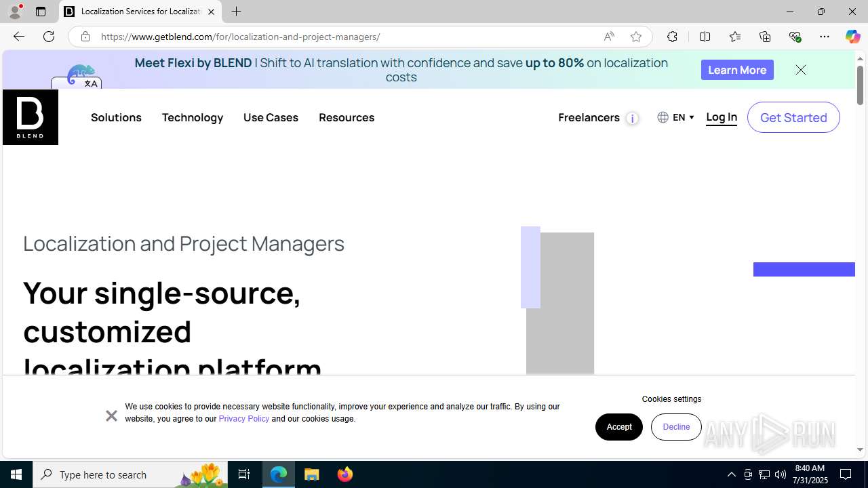Open the Windows Start menu

pyautogui.click(x=16, y=474)
